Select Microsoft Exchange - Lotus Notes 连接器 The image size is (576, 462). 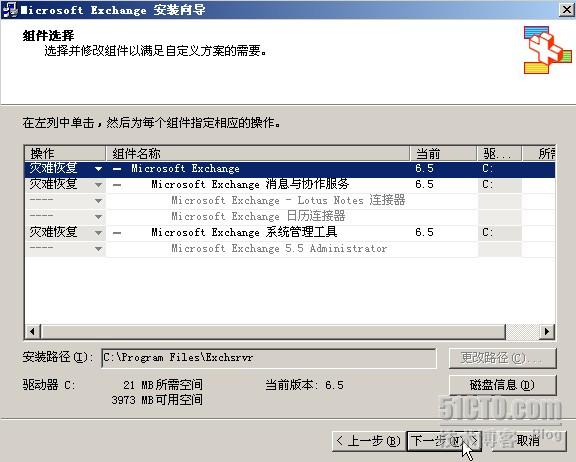click(x=289, y=201)
